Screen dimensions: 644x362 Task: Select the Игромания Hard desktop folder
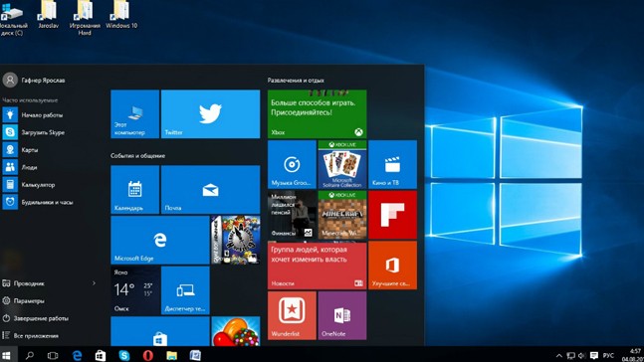pos(85,17)
